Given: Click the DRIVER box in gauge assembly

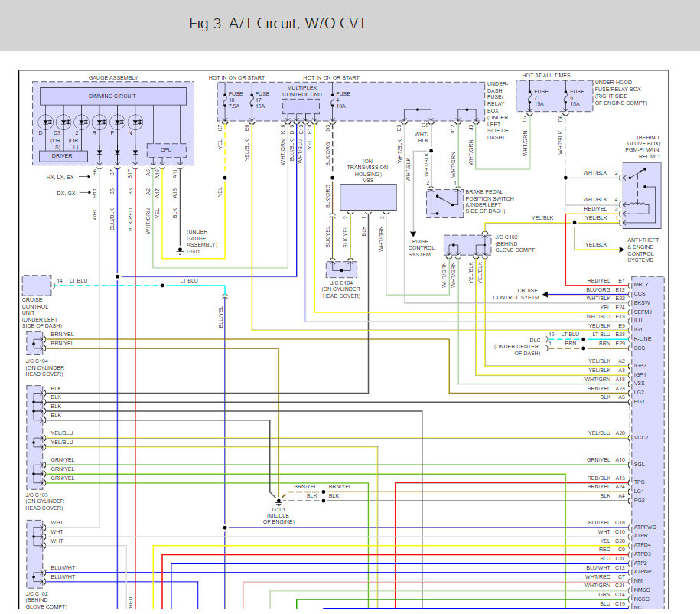Looking at the screenshot, I should [63, 156].
